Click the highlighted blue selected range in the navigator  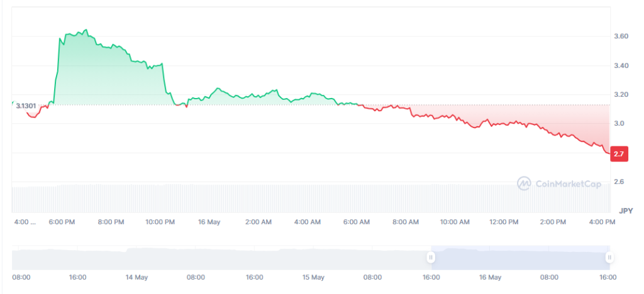pos(520,258)
